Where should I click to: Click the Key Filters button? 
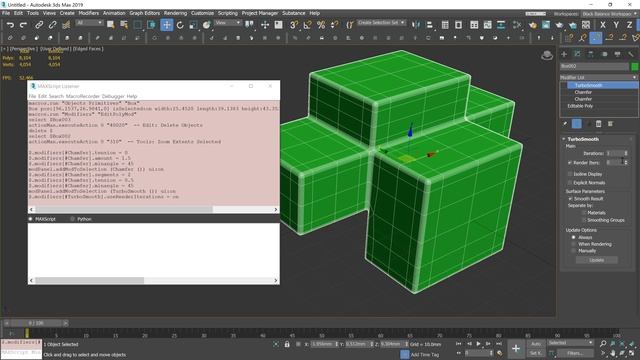pos(575,353)
